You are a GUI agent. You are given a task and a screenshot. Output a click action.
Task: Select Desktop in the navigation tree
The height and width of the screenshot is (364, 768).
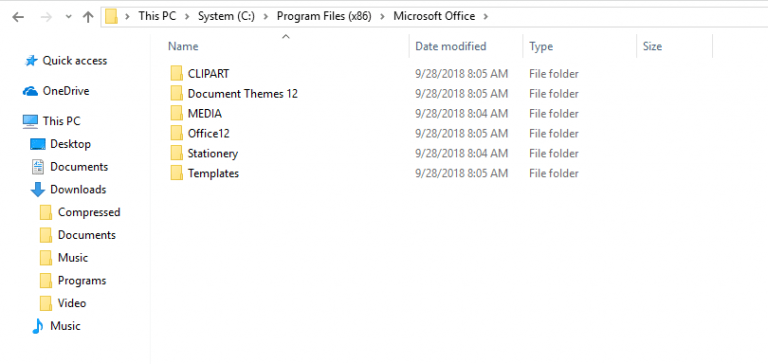point(70,144)
